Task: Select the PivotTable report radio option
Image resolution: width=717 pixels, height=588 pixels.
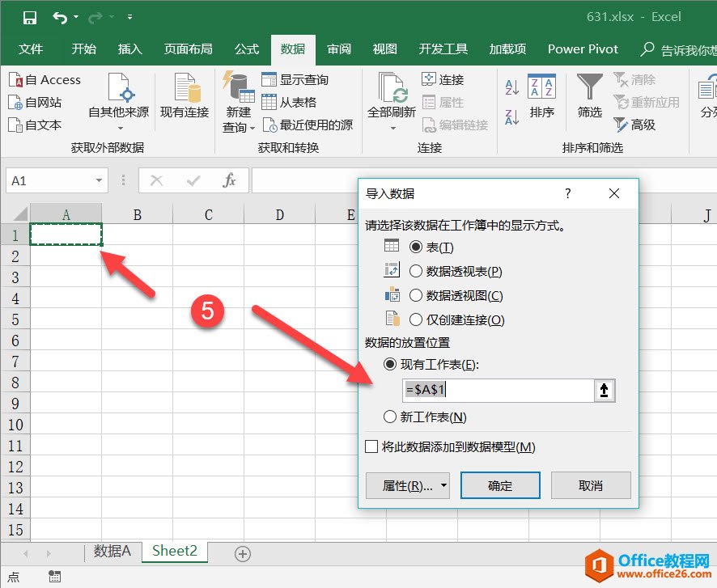Action: [416, 272]
